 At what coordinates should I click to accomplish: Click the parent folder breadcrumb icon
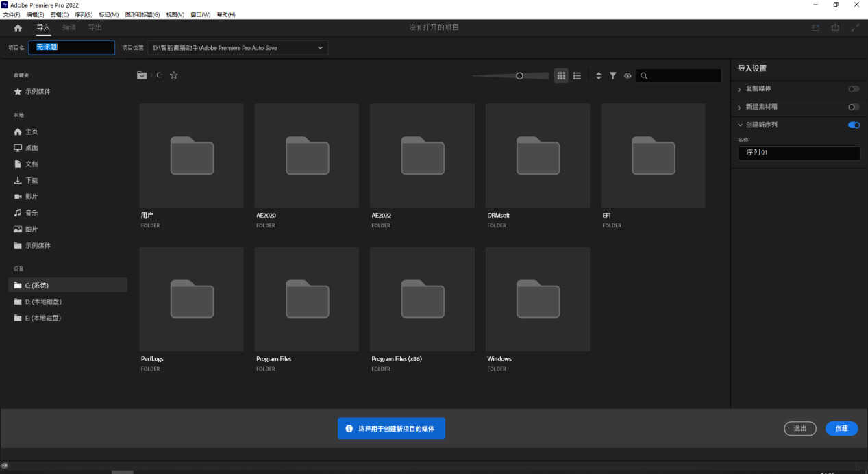(x=142, y=75)
